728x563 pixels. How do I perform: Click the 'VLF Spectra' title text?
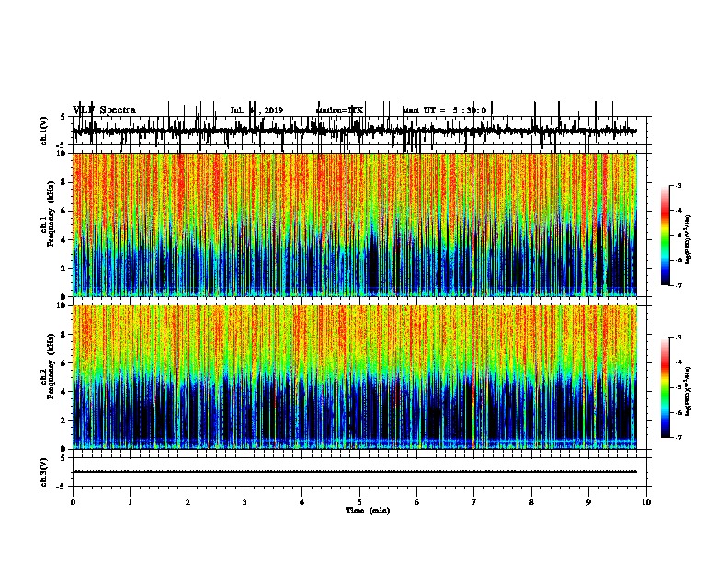(104, 109)
